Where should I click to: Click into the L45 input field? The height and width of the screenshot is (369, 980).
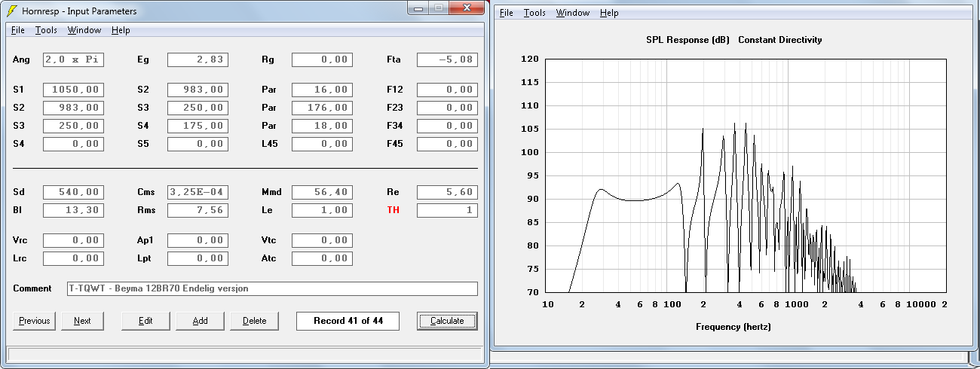(x=322, y=144)
